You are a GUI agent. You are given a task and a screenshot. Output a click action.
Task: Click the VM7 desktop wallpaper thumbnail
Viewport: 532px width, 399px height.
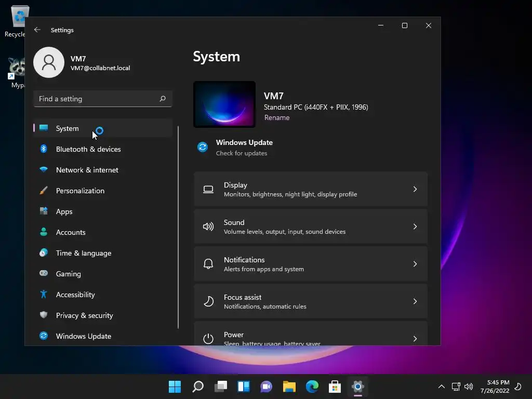224,104
